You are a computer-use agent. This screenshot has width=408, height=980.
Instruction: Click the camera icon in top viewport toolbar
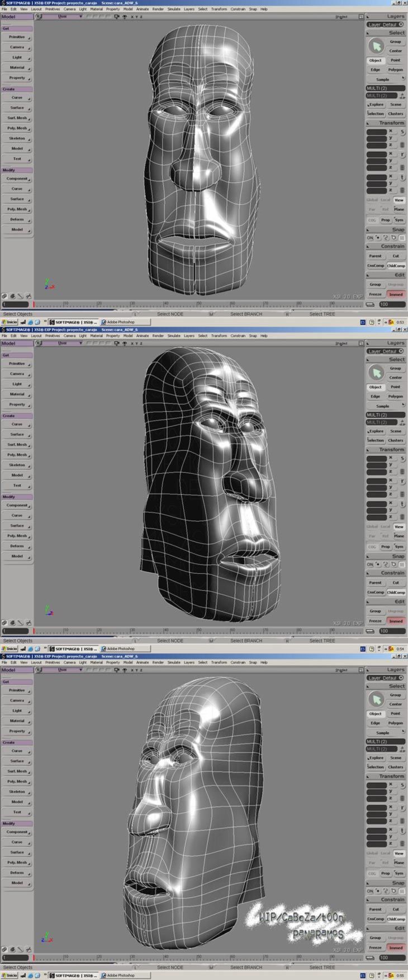coord(116,17)
